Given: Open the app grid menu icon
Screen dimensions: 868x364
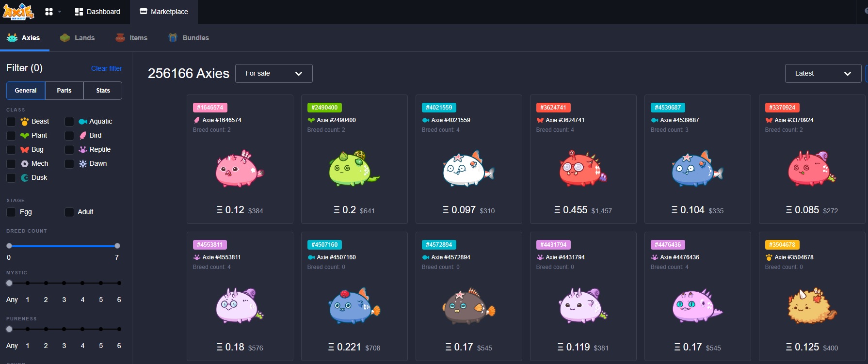Looking at the screenshot, I should coord(49,12).
